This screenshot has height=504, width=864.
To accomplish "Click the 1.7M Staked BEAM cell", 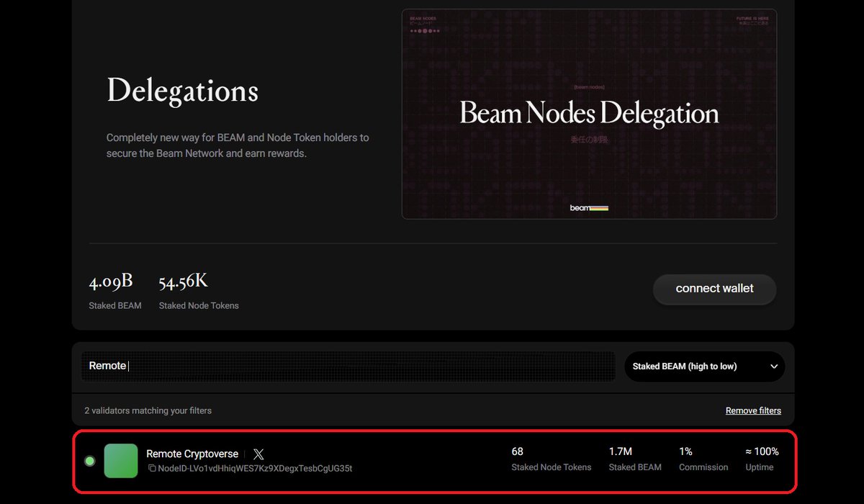I will [635, 459].
